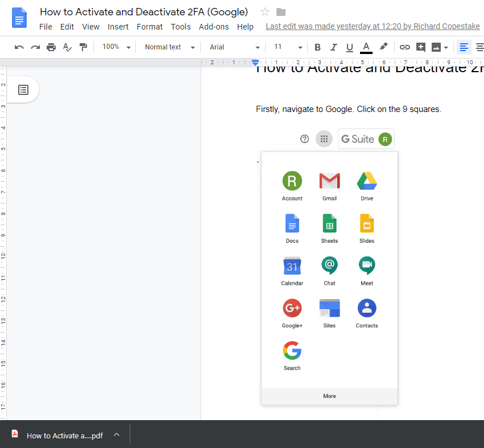
Task: Open the Insert menu
Action: (118, 27)
